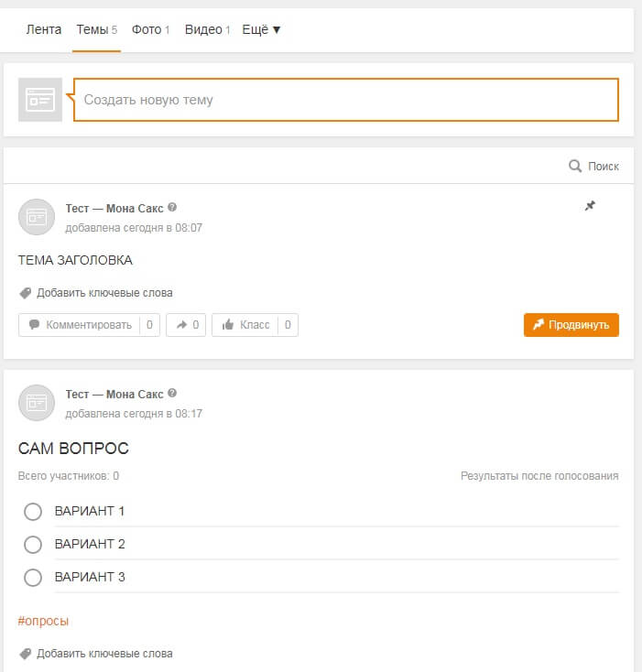This screenshot has height=672, width=642.
Task: Open the Фото tab
Action: (150, 29)
